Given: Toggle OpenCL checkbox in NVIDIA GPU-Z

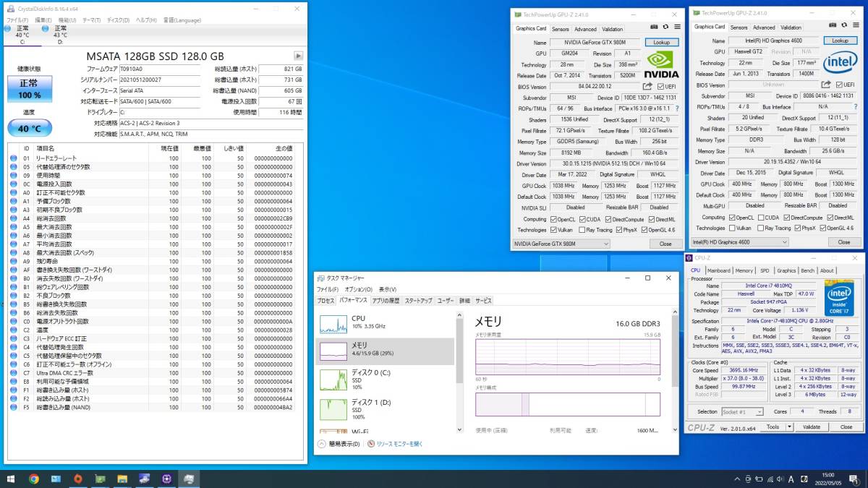Looking at the screenshot, I should 553,219.
